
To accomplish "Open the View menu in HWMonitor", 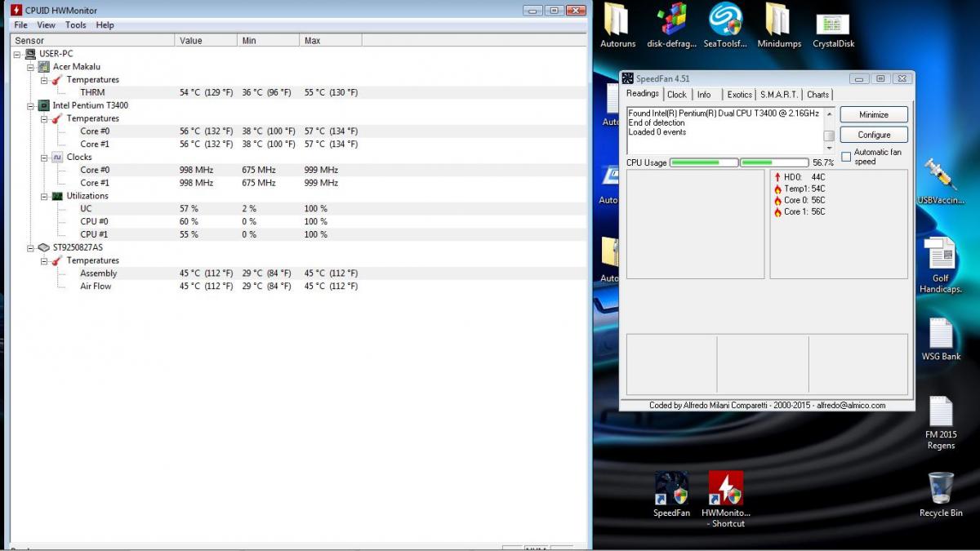I will pyautogui.click(x=47, y=25).
